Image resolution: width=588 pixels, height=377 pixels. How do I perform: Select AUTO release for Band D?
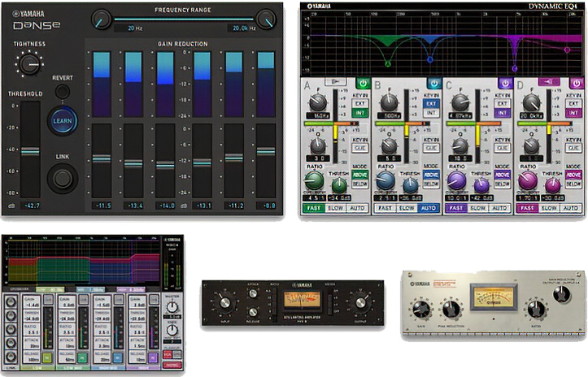[x=570, y=208]
